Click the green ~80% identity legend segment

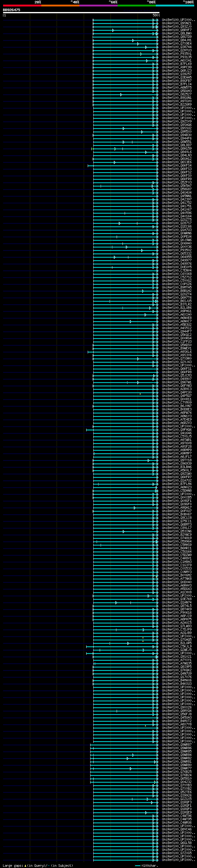(x=137, y=6)
